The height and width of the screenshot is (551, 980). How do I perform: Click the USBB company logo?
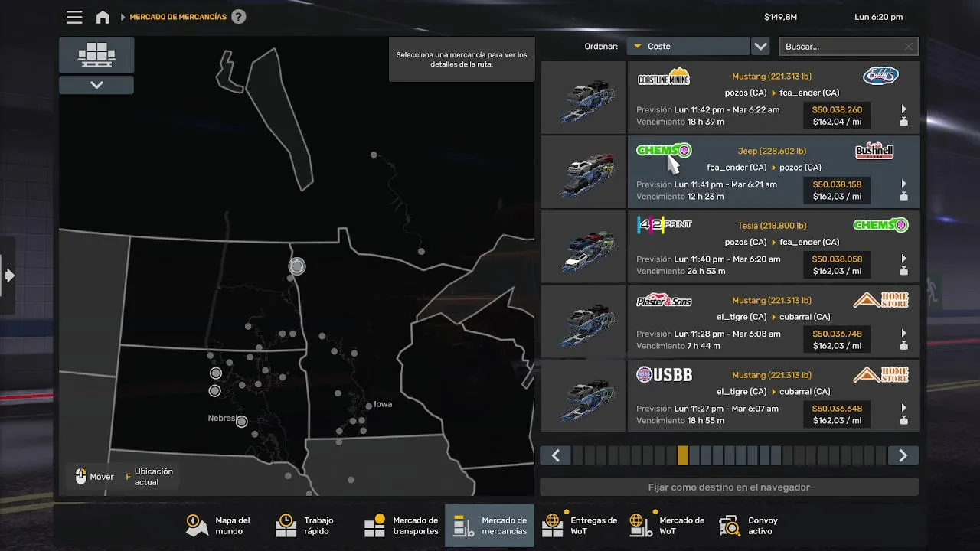click(664, 375)
